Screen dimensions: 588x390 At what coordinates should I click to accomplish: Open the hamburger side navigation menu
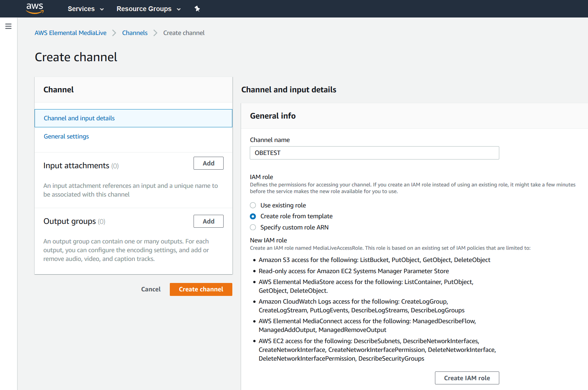(x=8, y=26)
